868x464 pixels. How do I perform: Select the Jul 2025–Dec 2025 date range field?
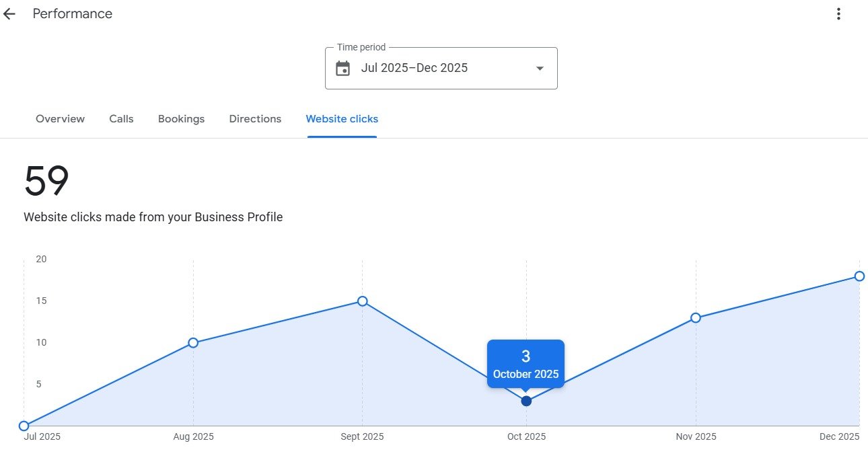pos(414,68)
